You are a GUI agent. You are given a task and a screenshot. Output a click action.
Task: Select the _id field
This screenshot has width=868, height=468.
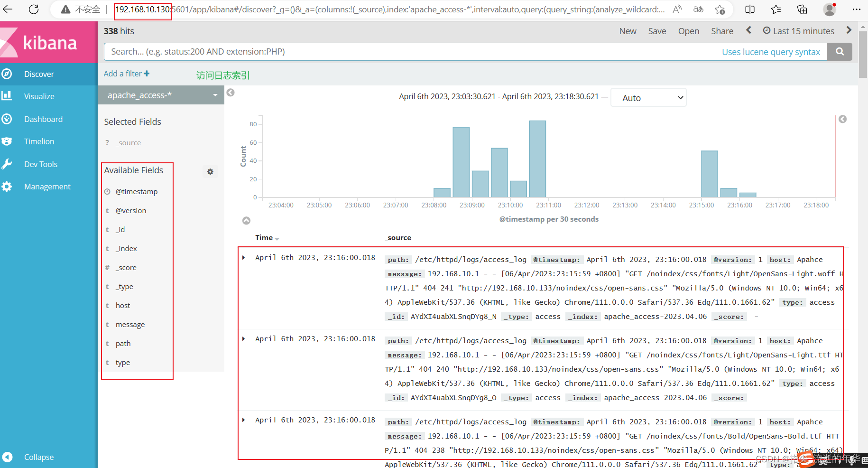(x=120, y=230)
